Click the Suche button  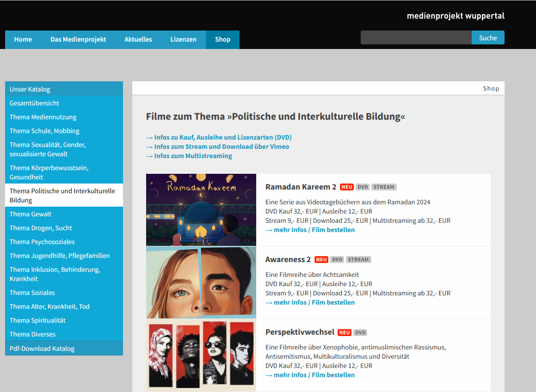(x=488, y=37)
